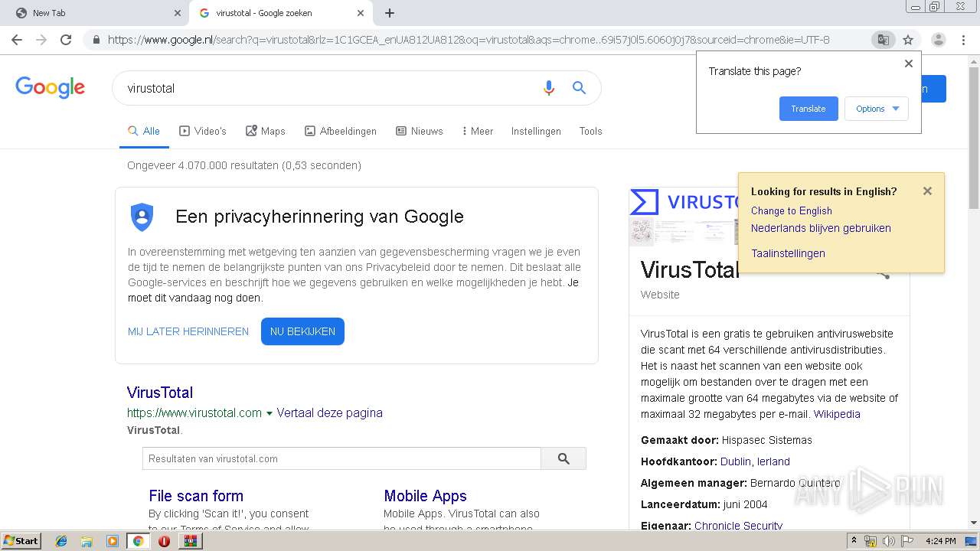
Task: Reload the page with refresh icon
Action: pyautogui.click(x=66, y=40)
